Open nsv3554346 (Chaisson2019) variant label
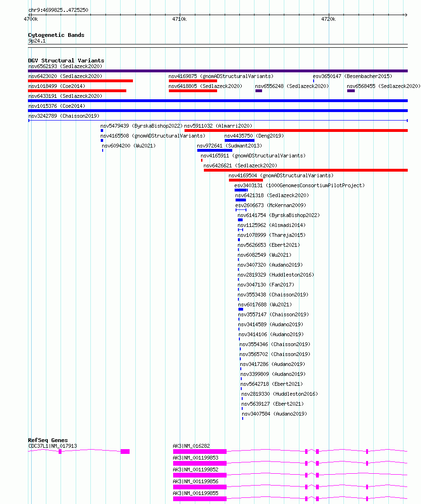 tap(275, 345)
